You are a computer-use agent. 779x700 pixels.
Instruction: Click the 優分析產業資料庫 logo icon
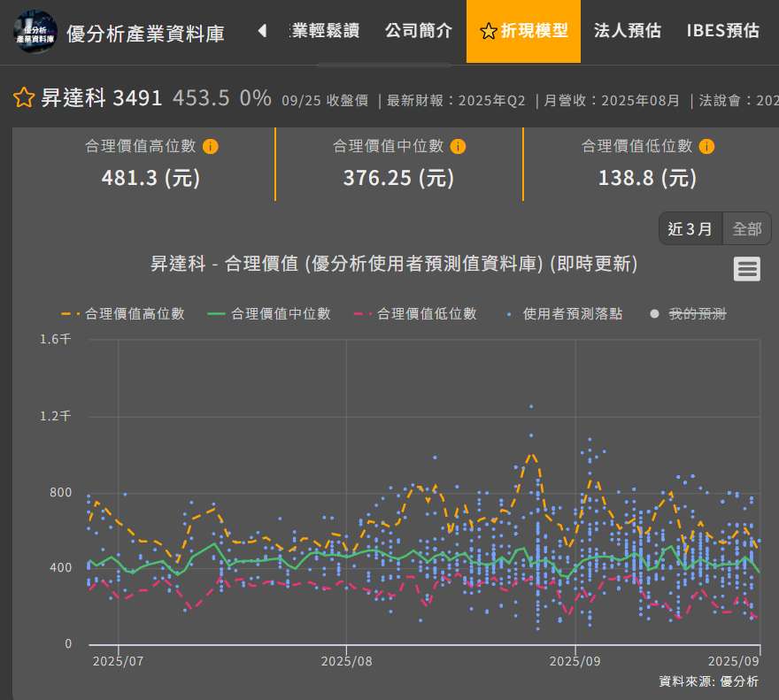tap(35, 32)
